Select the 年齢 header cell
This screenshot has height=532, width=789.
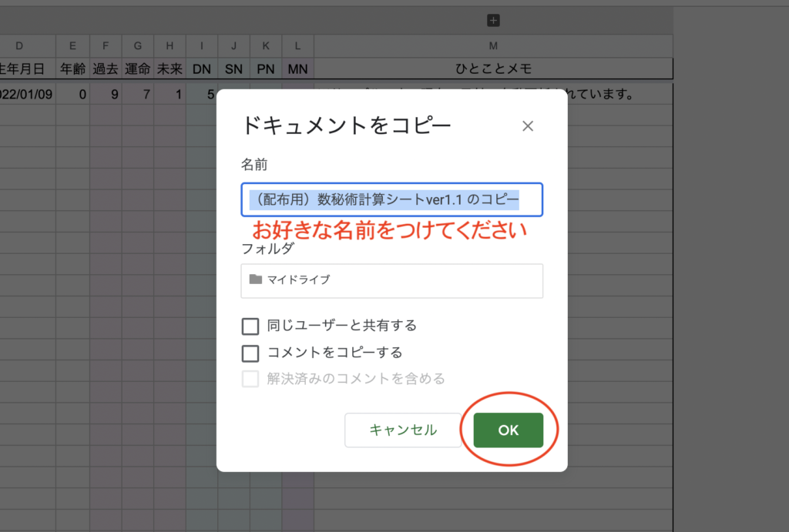point(72,69)
